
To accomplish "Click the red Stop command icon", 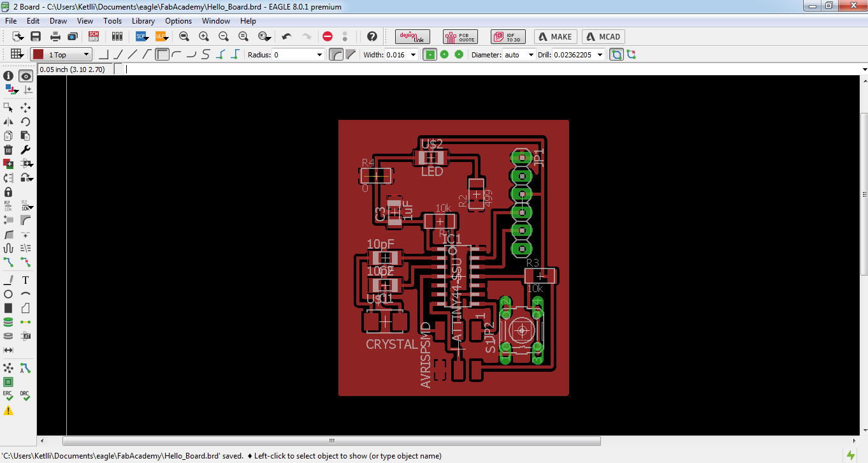I will (x=328, y=36).
